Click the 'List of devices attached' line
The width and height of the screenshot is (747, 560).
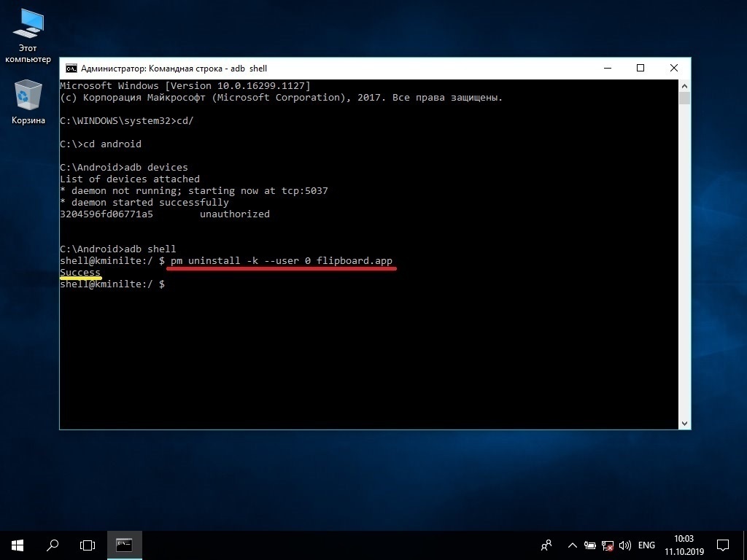click(130, 179)
